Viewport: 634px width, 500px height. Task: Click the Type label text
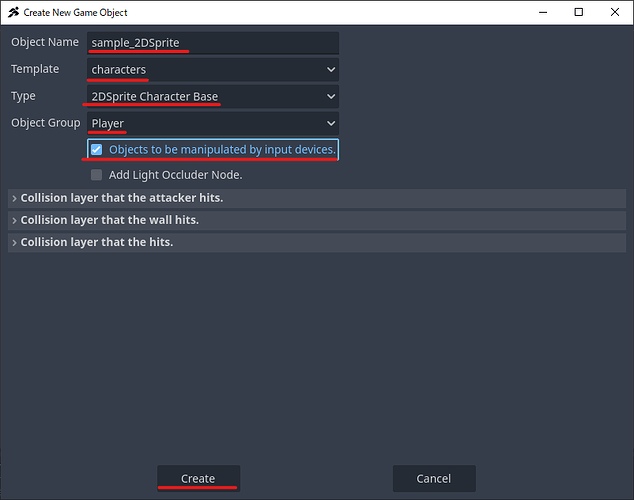pos(23,96)
